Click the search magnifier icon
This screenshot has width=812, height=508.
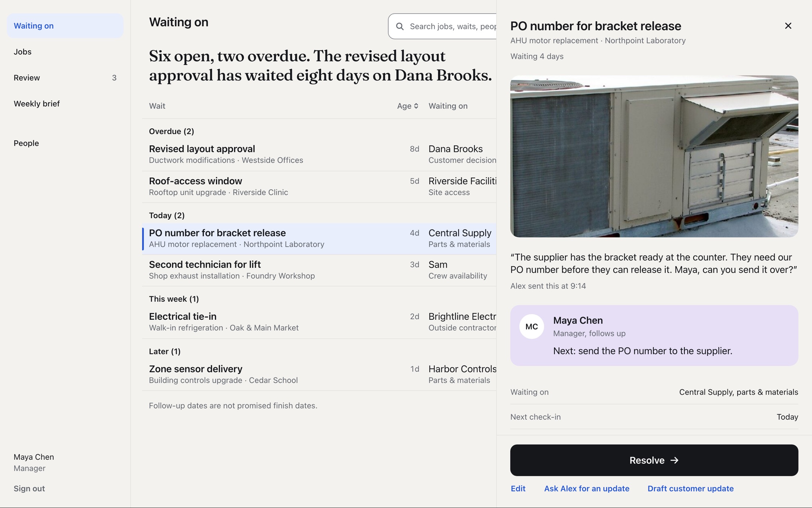click(x=400, y=26)
